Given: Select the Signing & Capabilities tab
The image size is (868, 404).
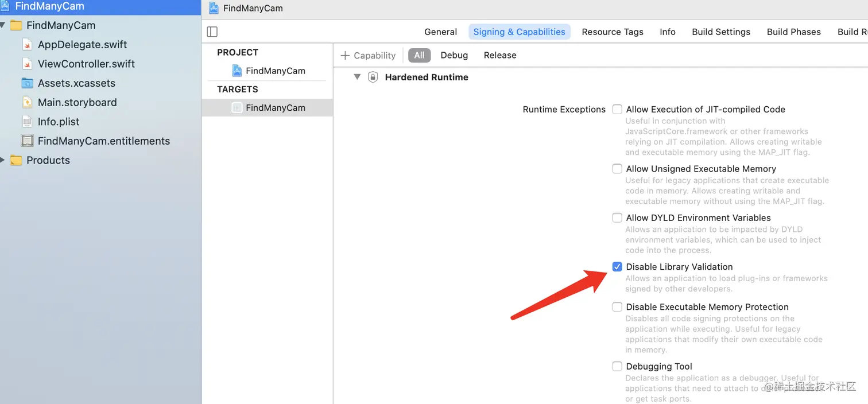Looking at the screenshot, I should click(519, 32).
